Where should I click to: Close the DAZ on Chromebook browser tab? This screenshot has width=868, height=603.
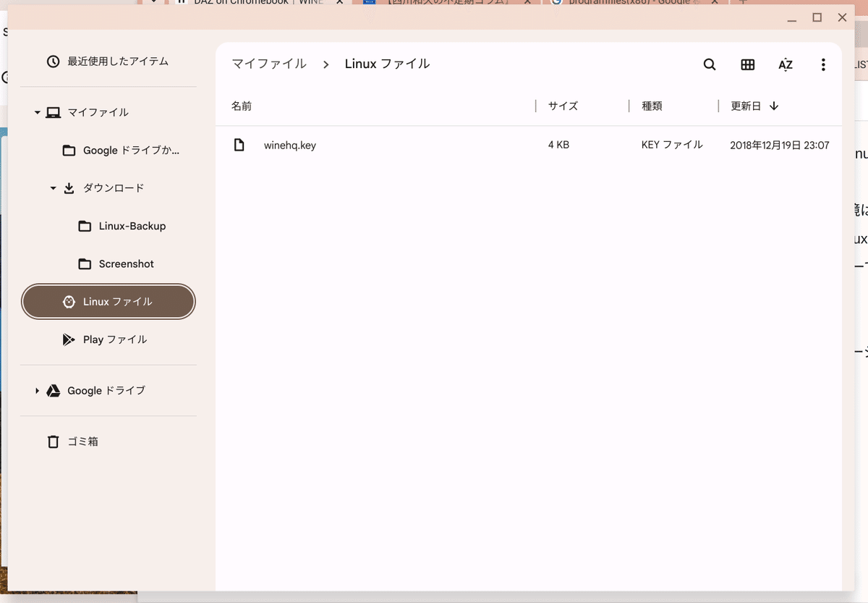pos(339,2)
